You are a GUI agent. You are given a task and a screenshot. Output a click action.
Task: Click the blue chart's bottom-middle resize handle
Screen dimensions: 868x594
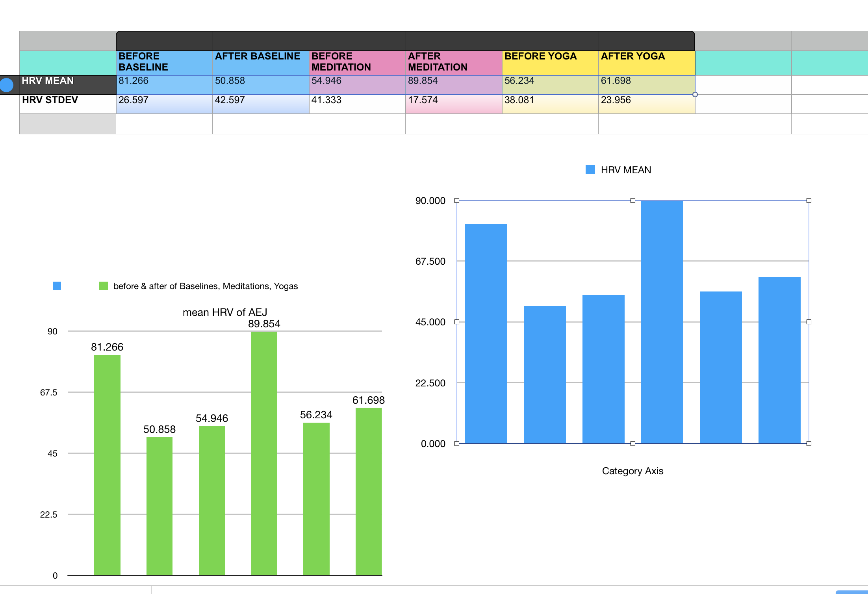click(x=633, y=444)
